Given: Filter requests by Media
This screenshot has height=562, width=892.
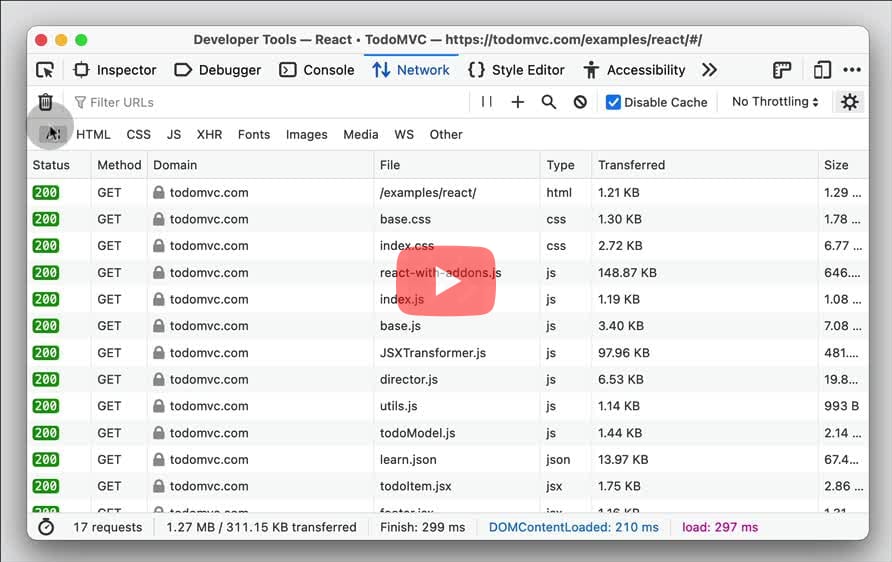Looking at the screenshot, I should 361,135.
